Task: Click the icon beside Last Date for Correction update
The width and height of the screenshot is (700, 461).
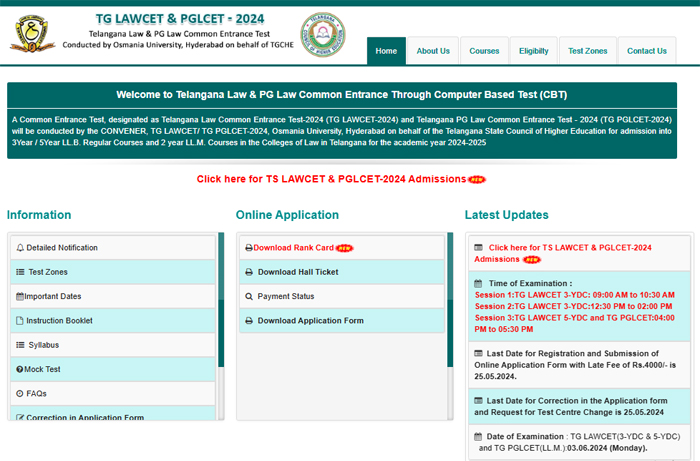Action: tap(478, 401)
